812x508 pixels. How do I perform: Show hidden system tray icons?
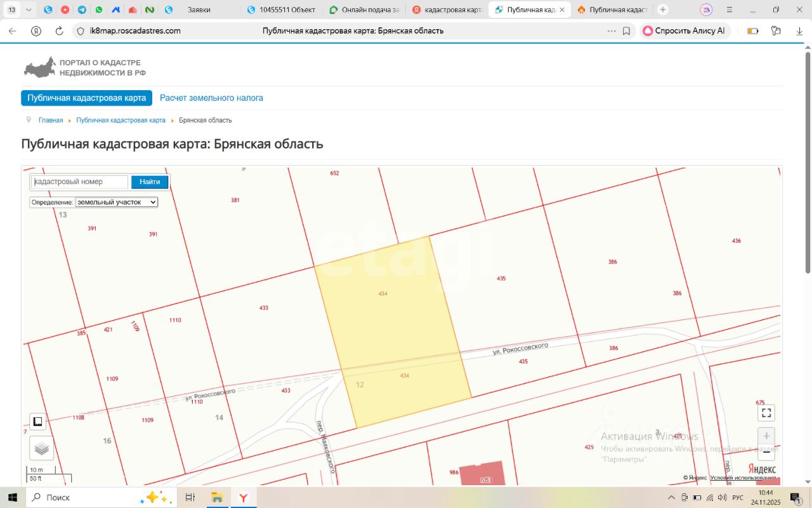[x=671, y=497]
